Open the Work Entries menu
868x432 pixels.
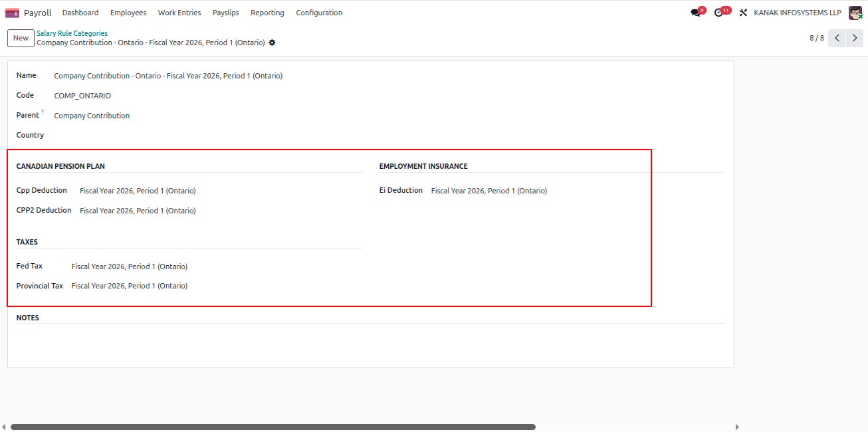(x=179, y=13)
